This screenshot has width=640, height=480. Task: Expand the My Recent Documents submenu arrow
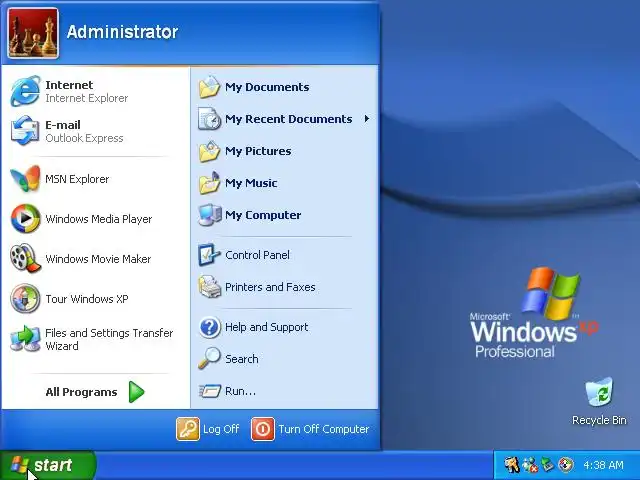click(367, 119)
